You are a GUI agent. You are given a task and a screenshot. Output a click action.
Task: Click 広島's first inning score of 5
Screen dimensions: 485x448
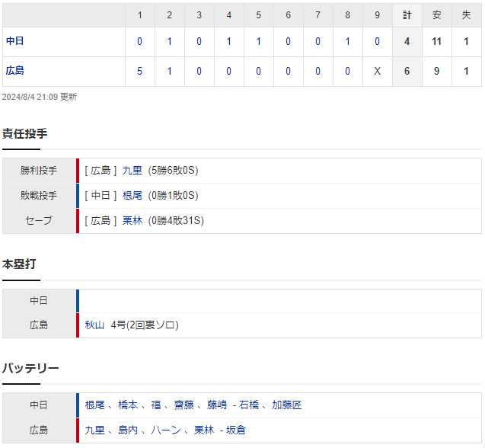139,71
